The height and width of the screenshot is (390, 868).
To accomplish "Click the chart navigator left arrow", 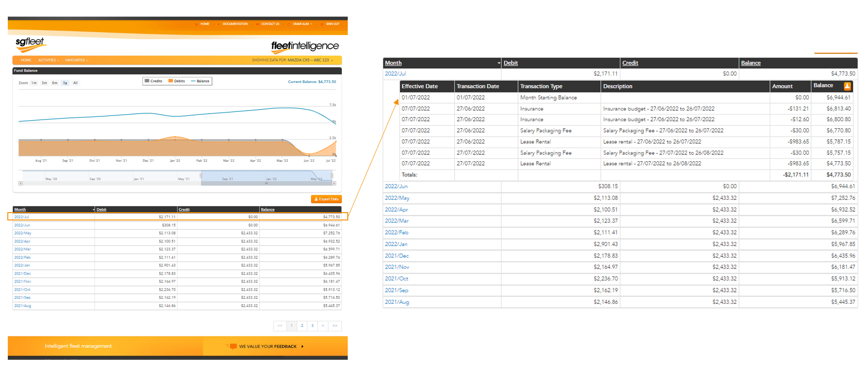I will point(20,183).
